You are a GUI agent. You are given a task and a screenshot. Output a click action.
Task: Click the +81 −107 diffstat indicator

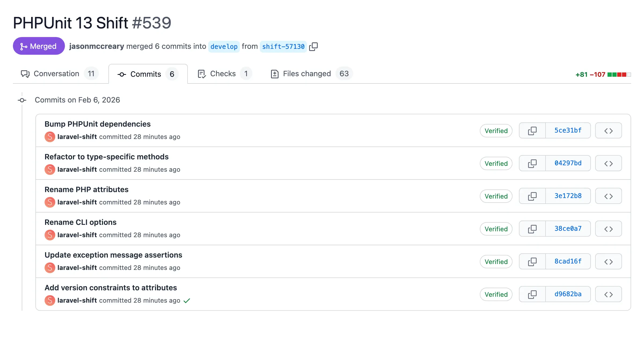tap(603, 75)
